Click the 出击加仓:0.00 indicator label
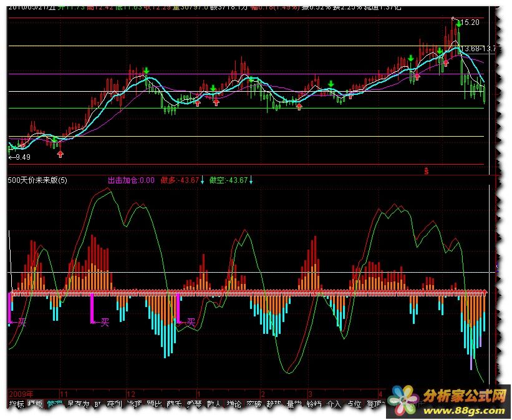The width and height of the screenshot is (512, 420). [131, 180]
